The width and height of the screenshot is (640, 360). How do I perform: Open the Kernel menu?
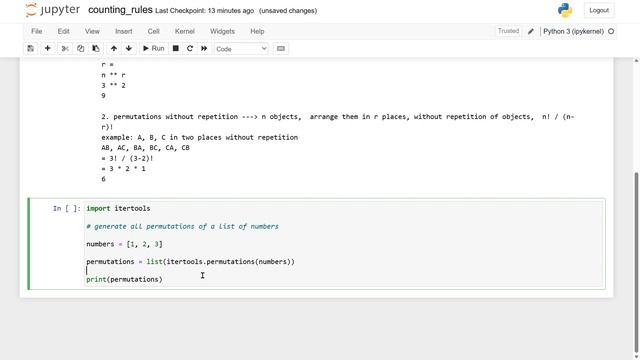[184, 31]
